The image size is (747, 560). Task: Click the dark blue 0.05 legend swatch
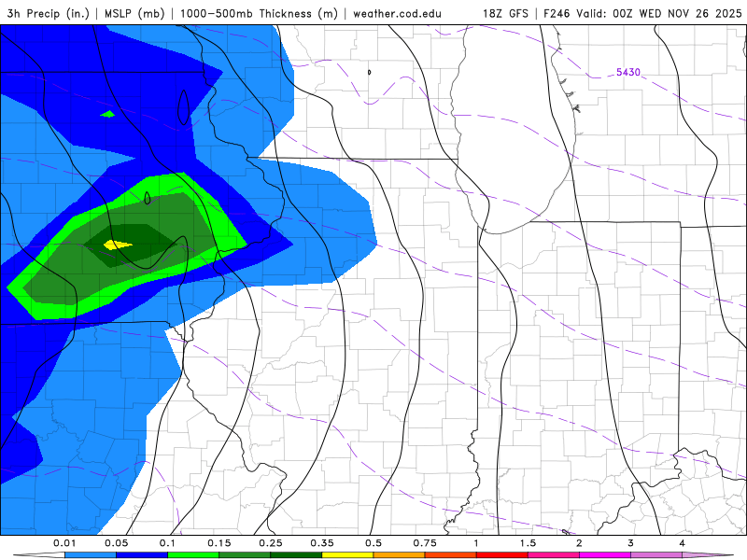pos(142,555)
